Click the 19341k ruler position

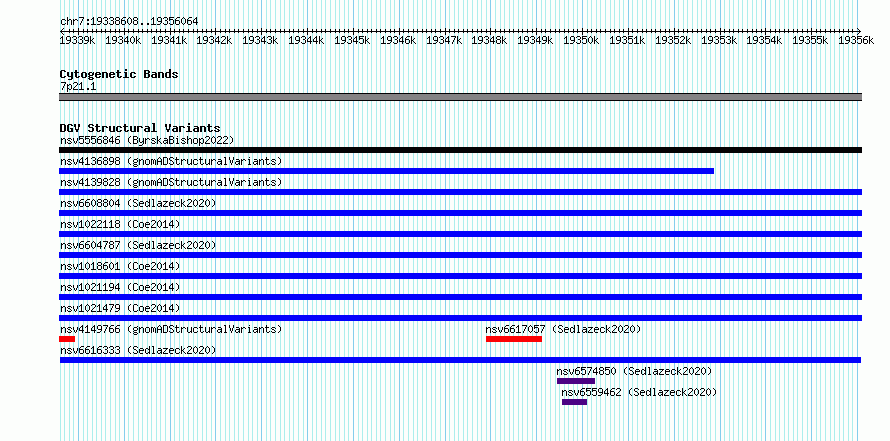pyautogui.click(x=169, y=40)
